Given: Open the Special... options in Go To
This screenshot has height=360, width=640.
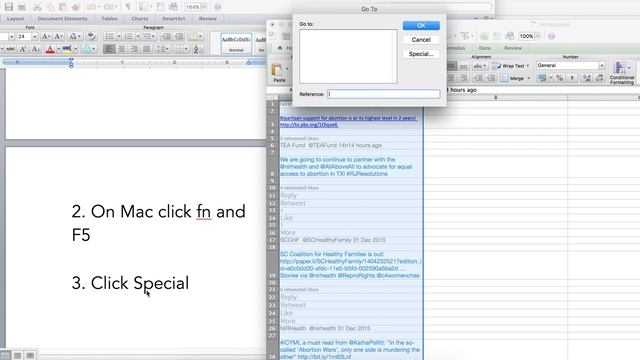Looking at the screenshot, I should (x=421, y=54).
